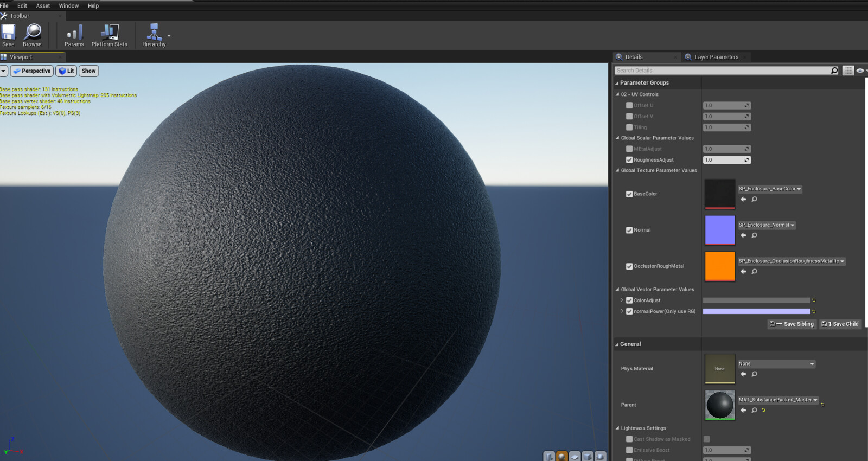
Task: Open the Phys Material None dropdown
Action: (776, 364)
